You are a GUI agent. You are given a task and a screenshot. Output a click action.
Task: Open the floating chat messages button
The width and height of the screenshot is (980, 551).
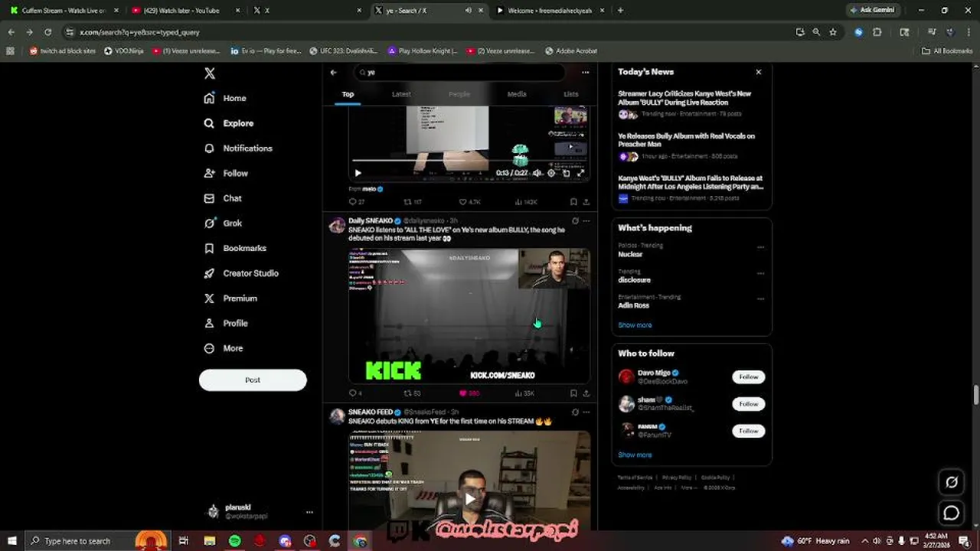coord(952,513)
